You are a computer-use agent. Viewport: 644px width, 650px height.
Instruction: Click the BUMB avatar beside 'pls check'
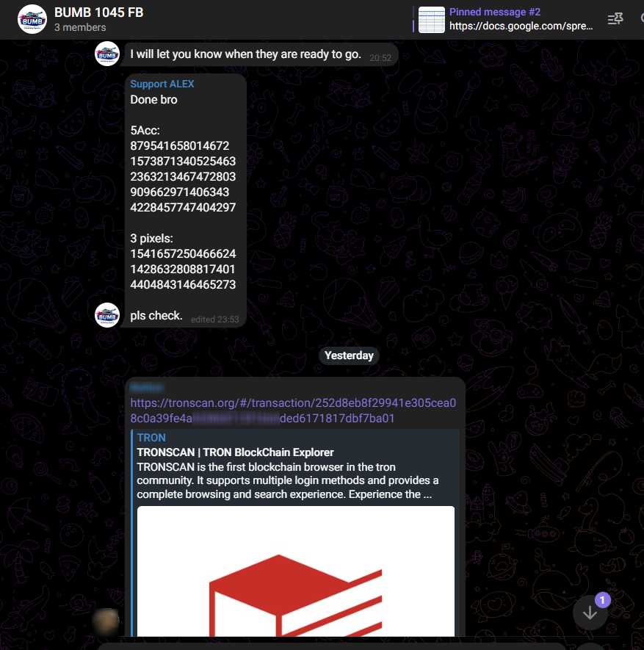tap(107, 315)
